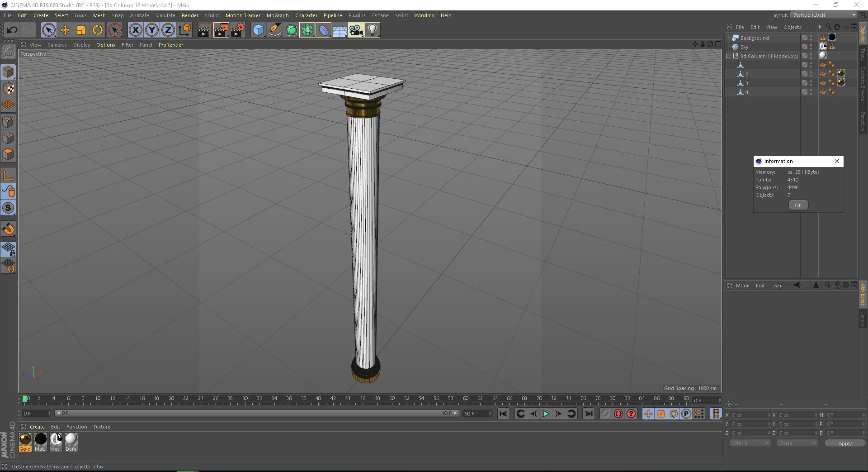
Task: Click the Undo arrow icon
Action: pos(12,30)
